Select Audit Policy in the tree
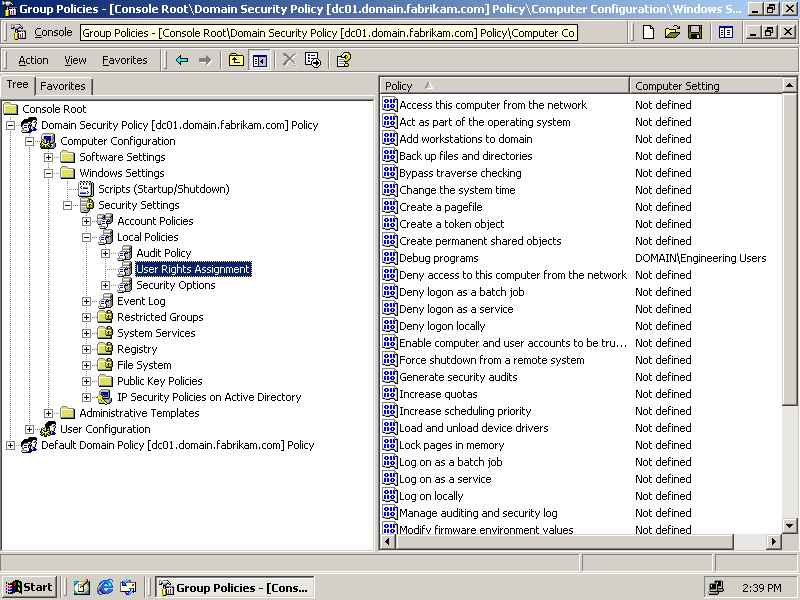Viewport: 800px width, 600px height. pos(163,253)
